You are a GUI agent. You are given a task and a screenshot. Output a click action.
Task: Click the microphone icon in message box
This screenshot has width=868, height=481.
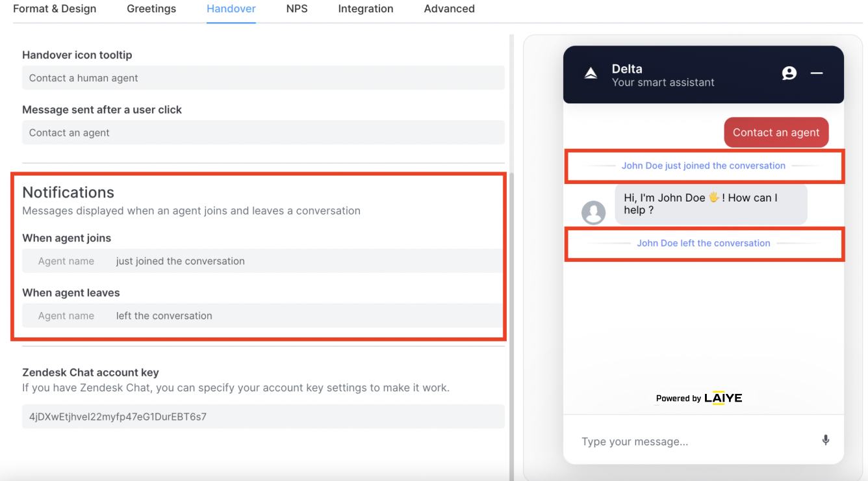826,440
